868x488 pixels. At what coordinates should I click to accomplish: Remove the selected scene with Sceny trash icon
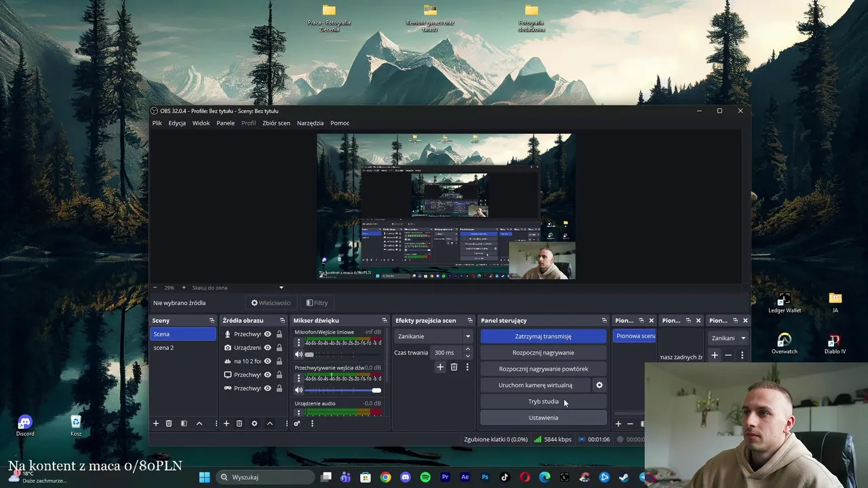(169, 424)
